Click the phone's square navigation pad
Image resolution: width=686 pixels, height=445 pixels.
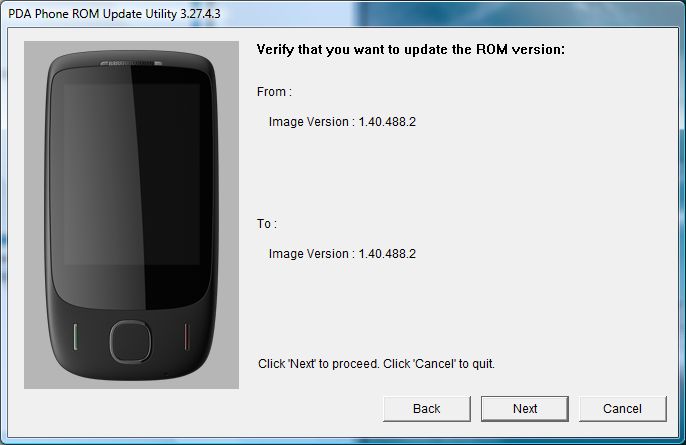click(130, 341)
